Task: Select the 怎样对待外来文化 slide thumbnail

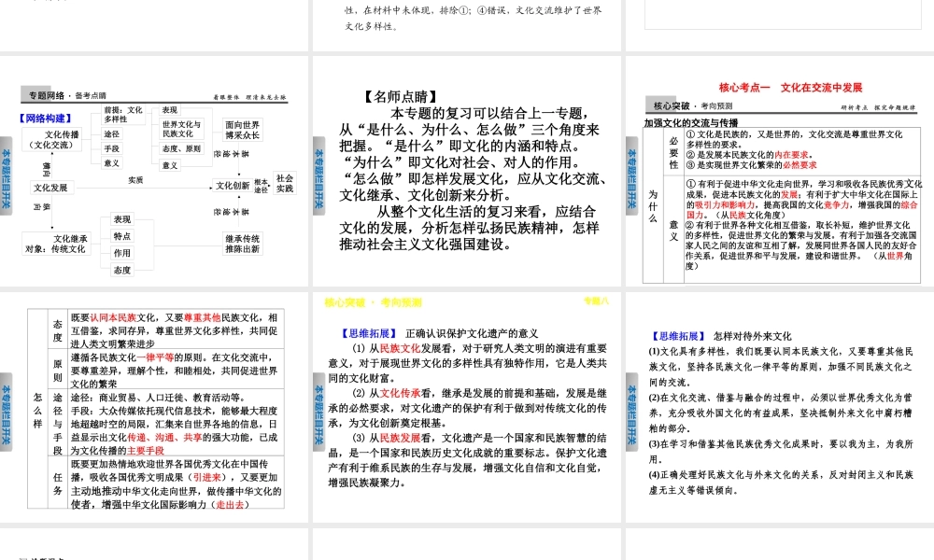Action: coord(780,407)
